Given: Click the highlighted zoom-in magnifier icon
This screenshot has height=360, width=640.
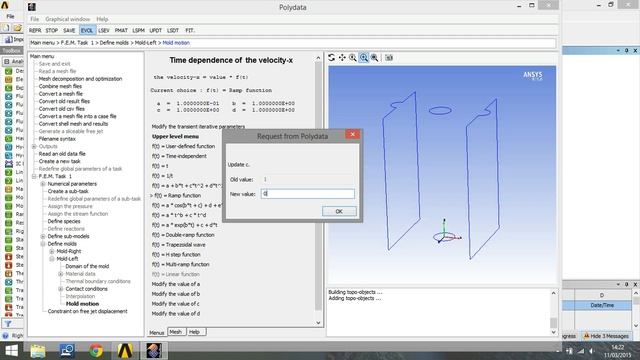Looking at the screenshot, I should (364, 58).
